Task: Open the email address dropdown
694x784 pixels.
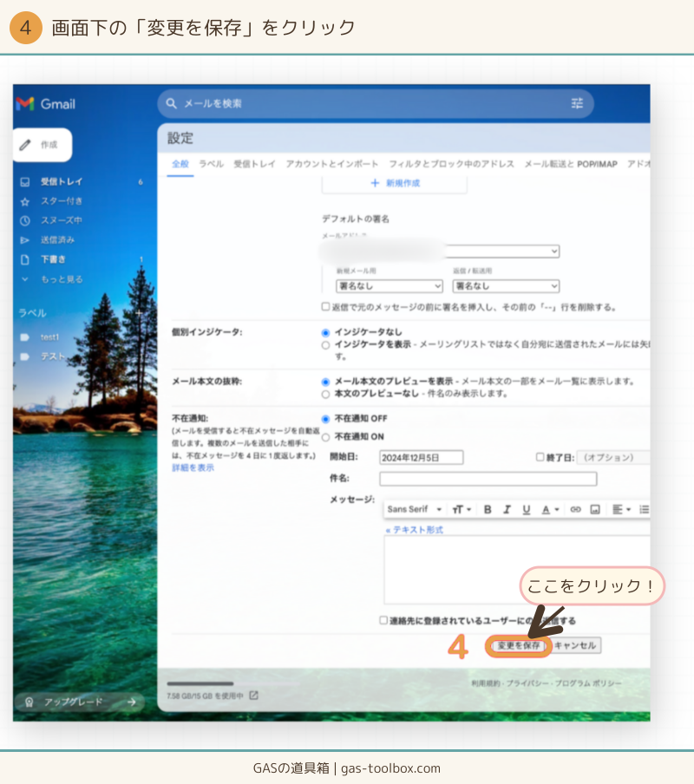Action: 441,251
